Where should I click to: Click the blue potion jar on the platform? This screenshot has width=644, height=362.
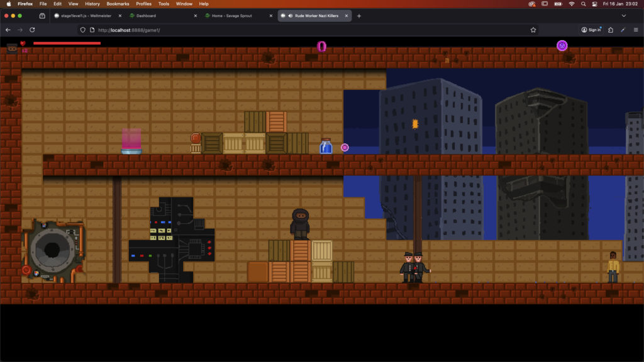pos(326,147)
